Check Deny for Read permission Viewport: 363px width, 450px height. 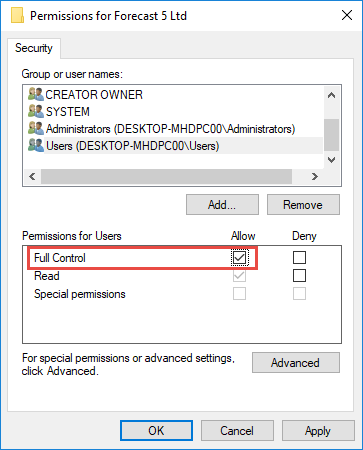point(299,276)
